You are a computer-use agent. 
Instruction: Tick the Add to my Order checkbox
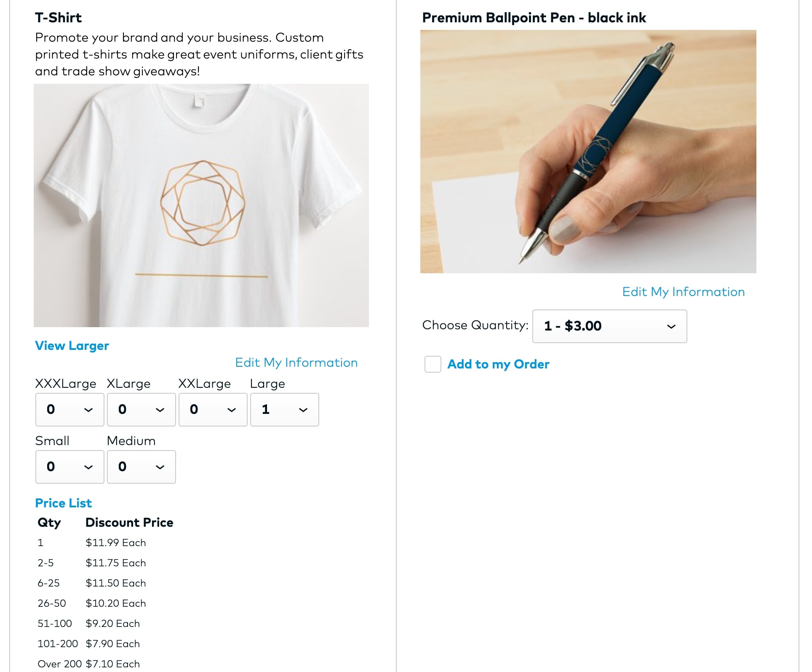pyautogui.click(x=433, y=364)
